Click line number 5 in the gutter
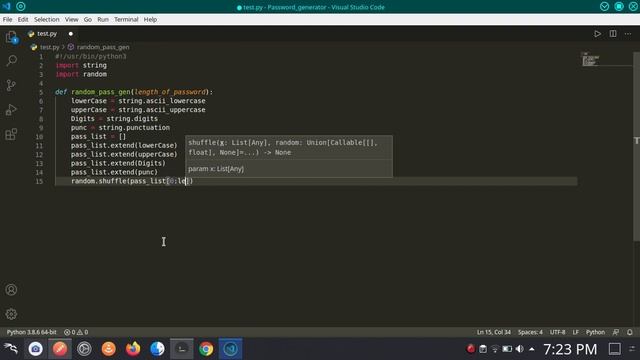The width and height of the screenshot is (640, 360). (41, 92)
